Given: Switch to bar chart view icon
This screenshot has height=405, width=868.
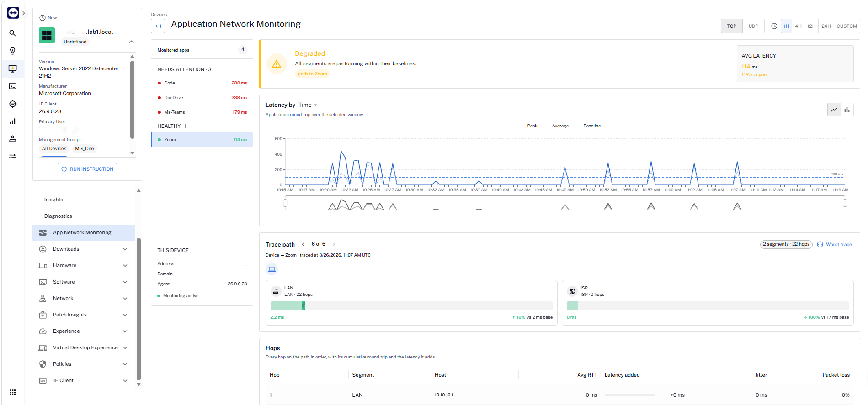Looking at the screenshot, I should (847, 110).
